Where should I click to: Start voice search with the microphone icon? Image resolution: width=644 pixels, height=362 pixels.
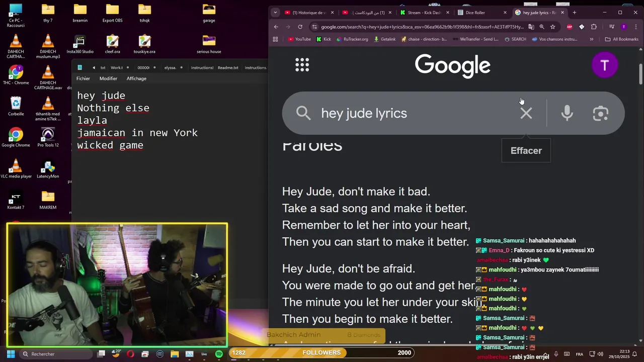567,113
